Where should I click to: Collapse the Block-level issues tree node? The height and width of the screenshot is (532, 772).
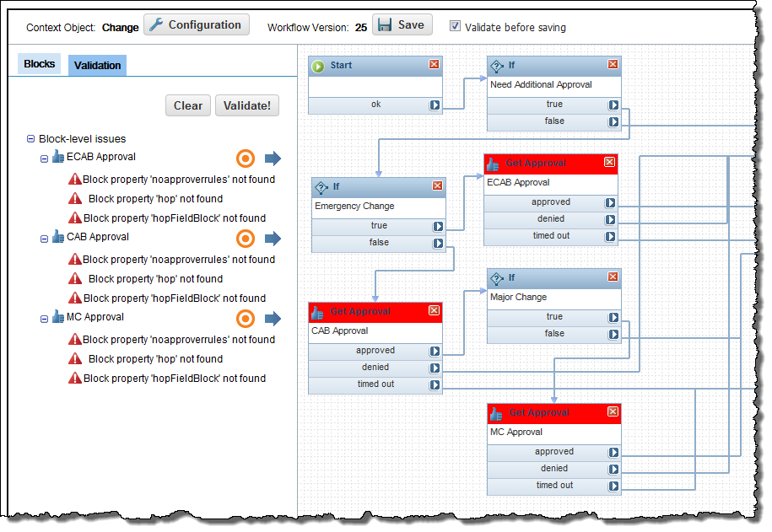[x=30, y=138]
